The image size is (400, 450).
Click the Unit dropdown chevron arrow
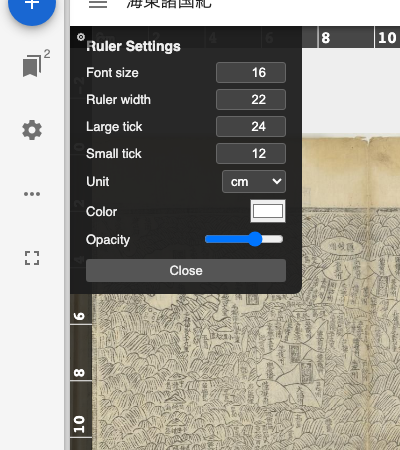[276, 181]
